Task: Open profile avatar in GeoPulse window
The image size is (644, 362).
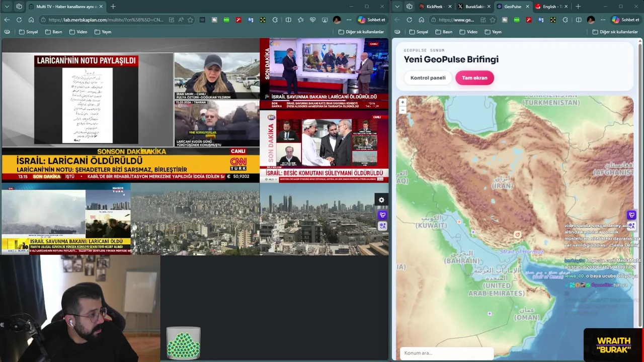Action: 591,20
